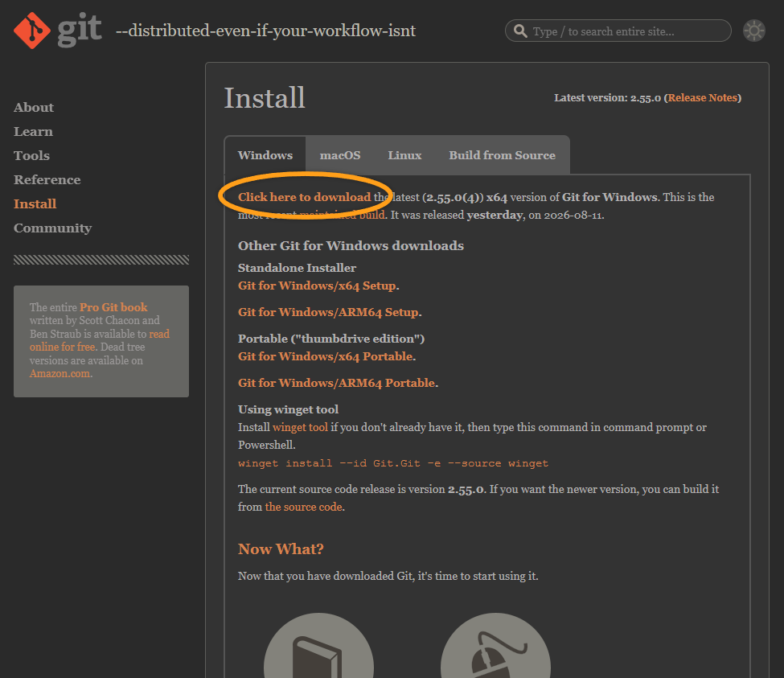784x678 pixels.
Task: Download Git for Windows/x64 Portable
Action: point(326,356)
